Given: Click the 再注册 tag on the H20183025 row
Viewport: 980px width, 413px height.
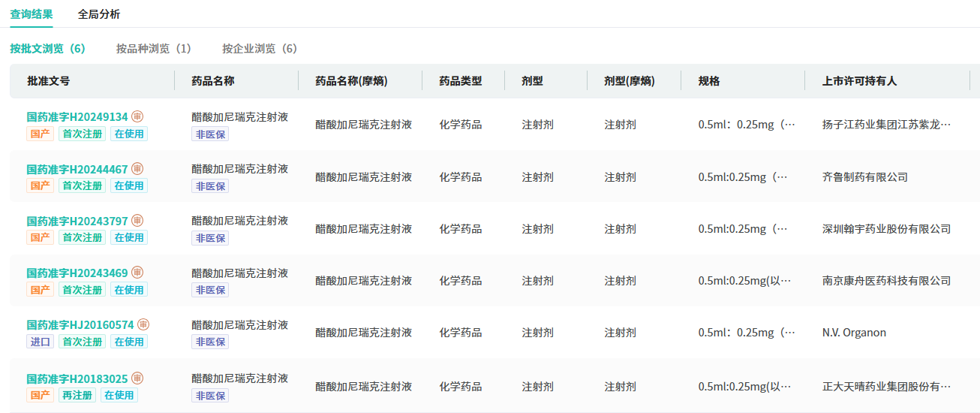Looking at the screenshot, I should 77,395.
